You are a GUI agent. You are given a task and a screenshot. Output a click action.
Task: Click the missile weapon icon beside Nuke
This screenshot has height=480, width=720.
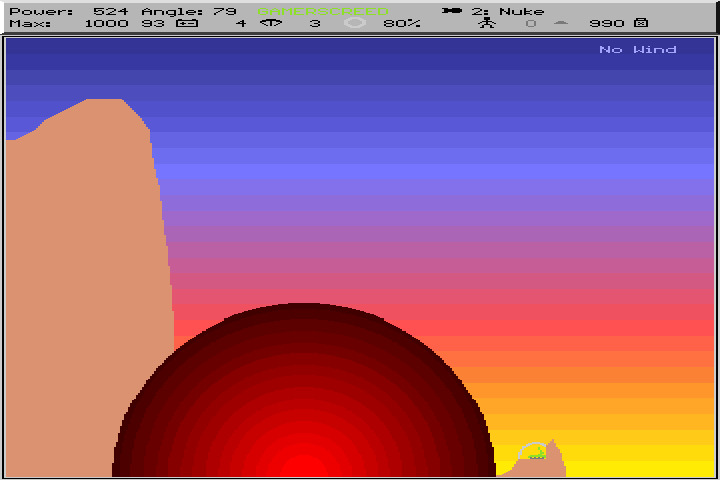[452, 11]
